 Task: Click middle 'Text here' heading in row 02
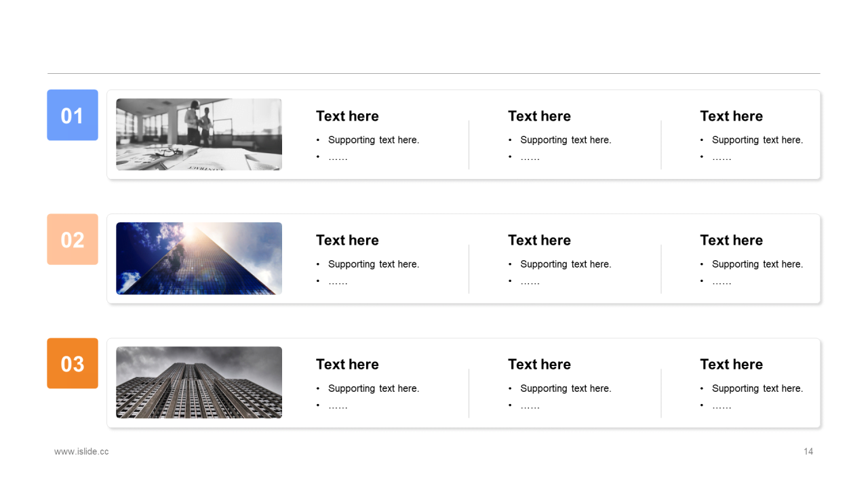539,240
